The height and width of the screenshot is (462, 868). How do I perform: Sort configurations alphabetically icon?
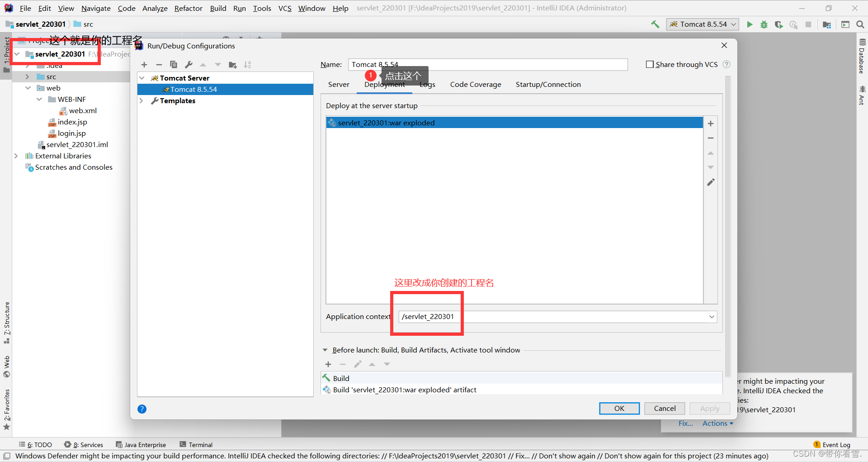pos(247,65)
